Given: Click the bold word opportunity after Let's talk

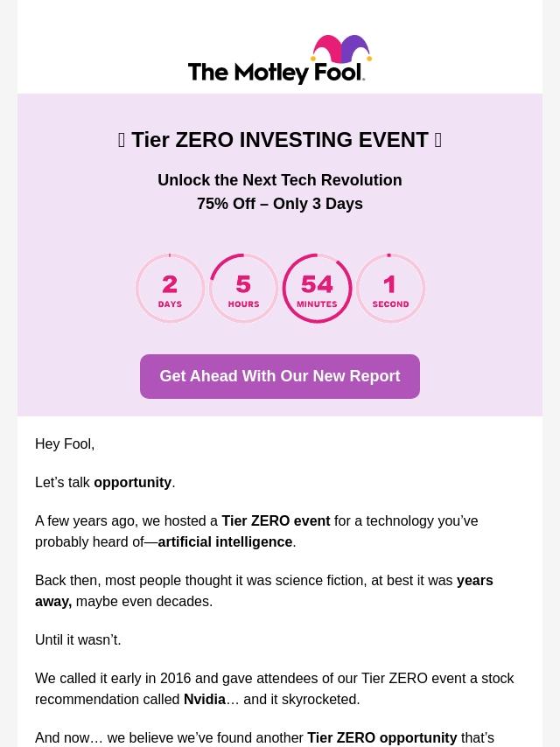Looking at the screenshot, I should pos(132,483).
